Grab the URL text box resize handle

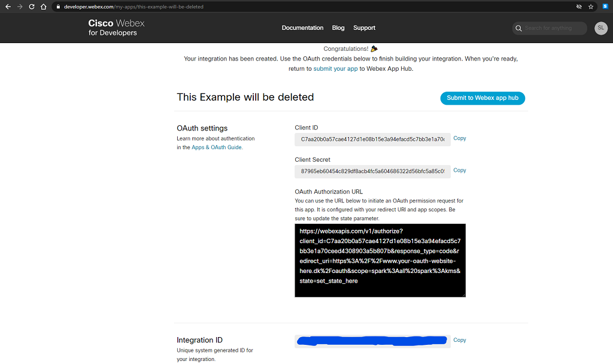point(464,295)
